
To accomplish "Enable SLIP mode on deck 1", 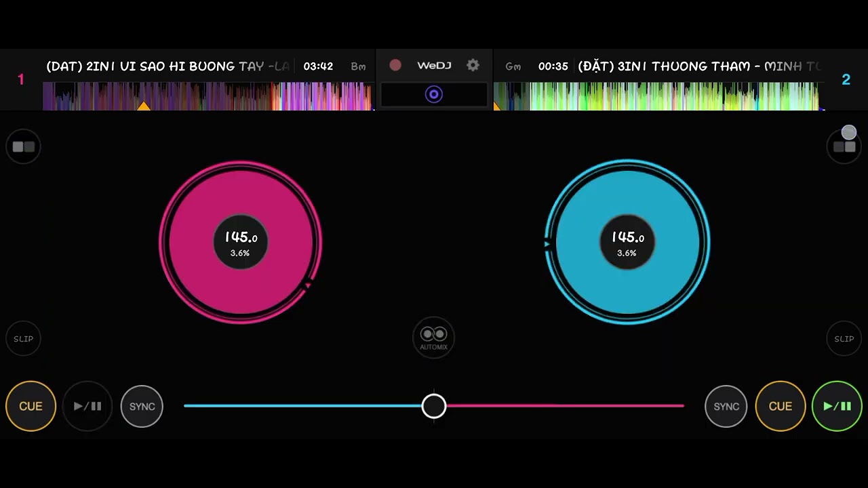I will (24, 338).
